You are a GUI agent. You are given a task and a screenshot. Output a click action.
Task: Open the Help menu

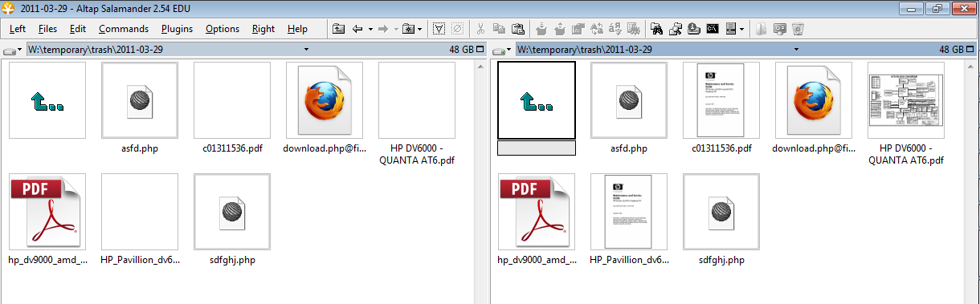tap(297, 29)
